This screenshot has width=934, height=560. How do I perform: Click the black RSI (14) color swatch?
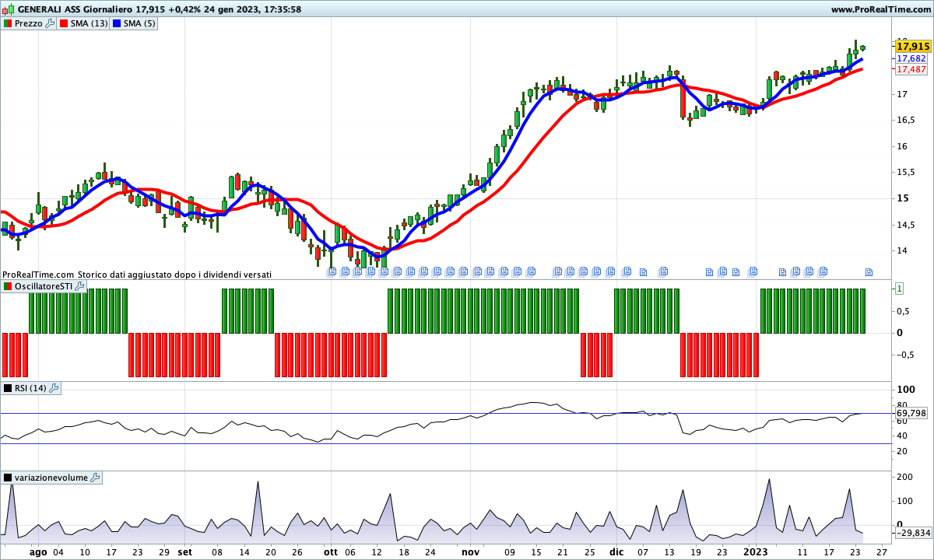click(8, 388)
